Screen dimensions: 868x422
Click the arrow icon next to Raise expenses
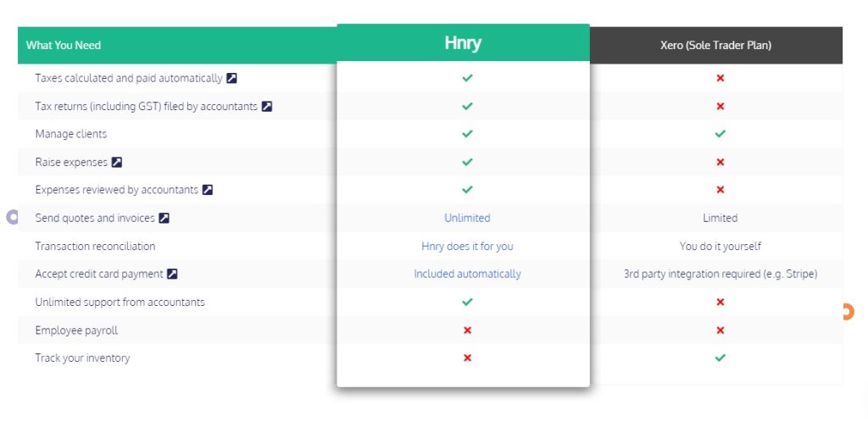(117, 162)
